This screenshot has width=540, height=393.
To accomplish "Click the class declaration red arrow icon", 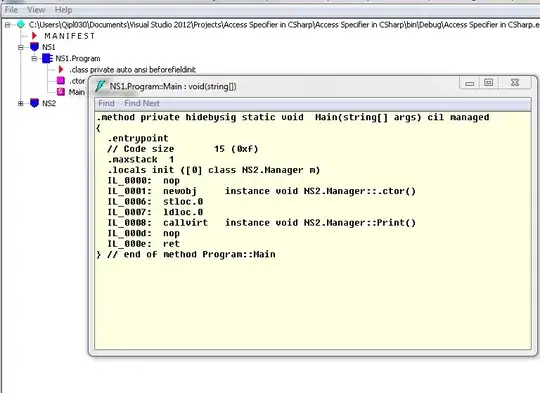I will tap(61, 69).
